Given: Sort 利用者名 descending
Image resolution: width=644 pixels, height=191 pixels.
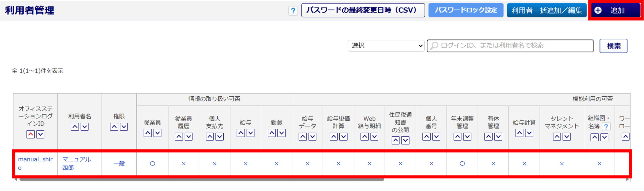Looking at the screenshot, I should [85, 127].
